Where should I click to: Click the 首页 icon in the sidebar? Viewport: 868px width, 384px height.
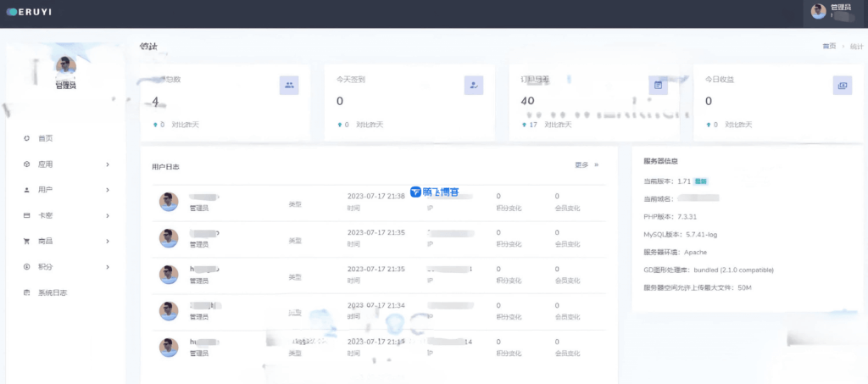pos(26,138)
